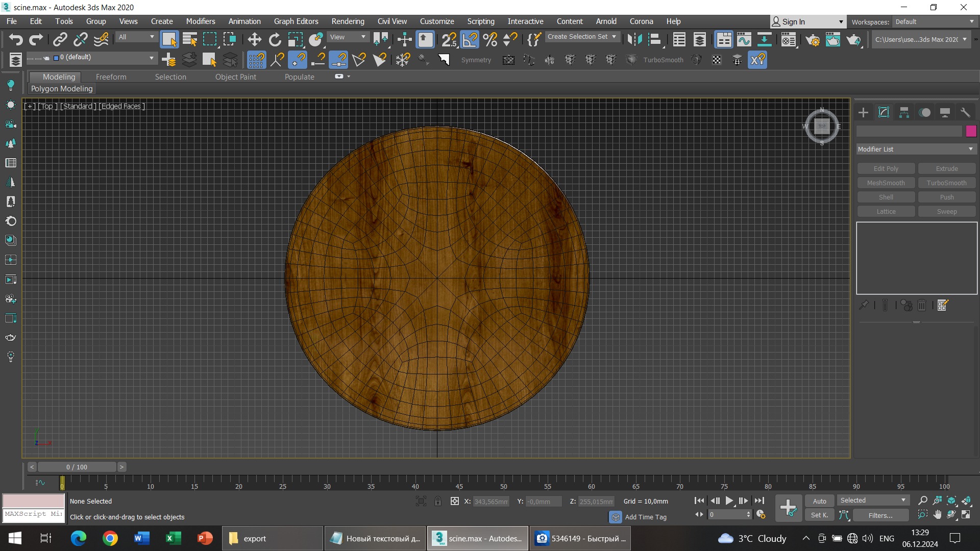Viewport: 980px width, 551px height.
Task: Toggle Auto Key mode
Action: [820, 501]
